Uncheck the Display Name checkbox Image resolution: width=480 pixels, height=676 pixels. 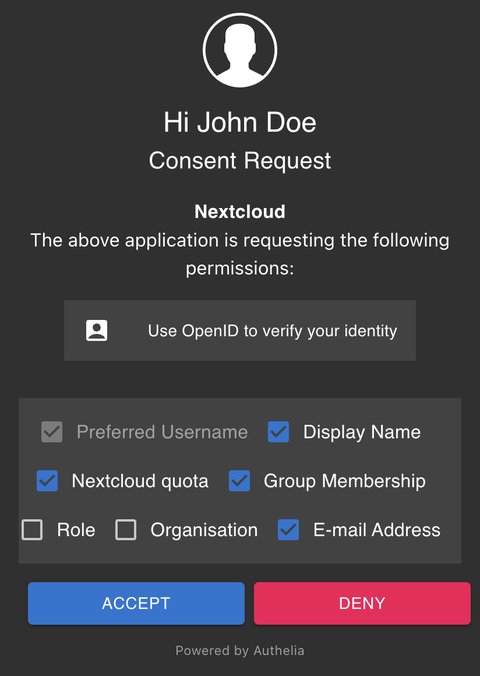click(x=278, y=432)
